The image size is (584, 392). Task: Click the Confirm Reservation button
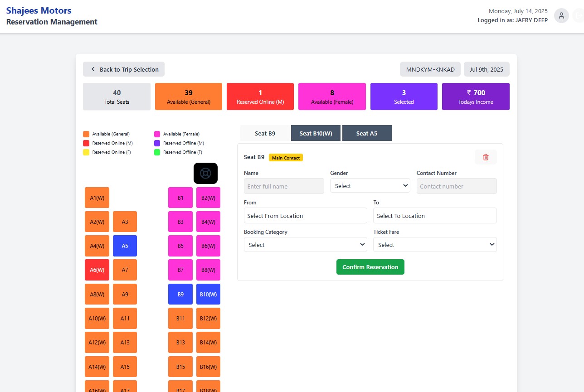coord(370,267)
